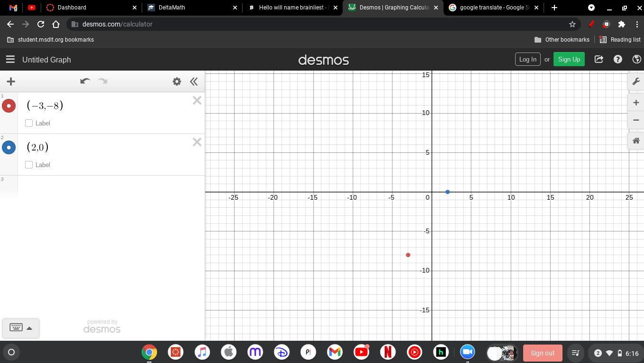Open expression list settings gear
Screen dimensions: 644x363
tap(177, 81)
